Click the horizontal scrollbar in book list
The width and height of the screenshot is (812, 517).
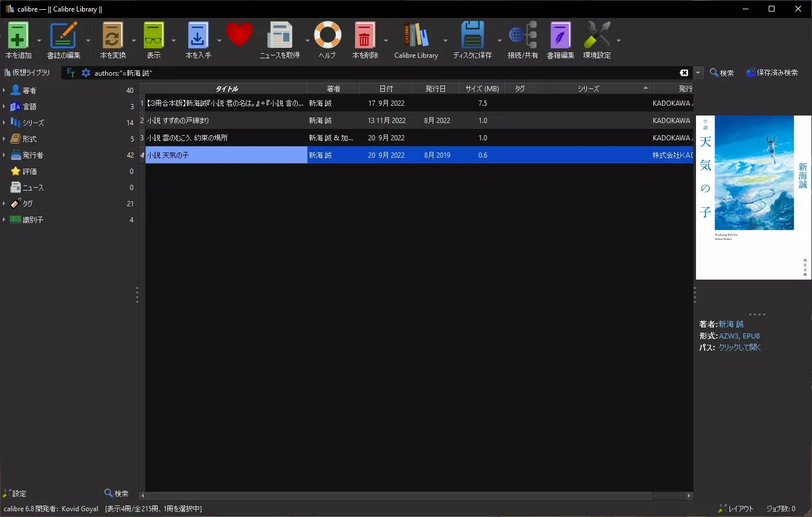click(398, 496)
